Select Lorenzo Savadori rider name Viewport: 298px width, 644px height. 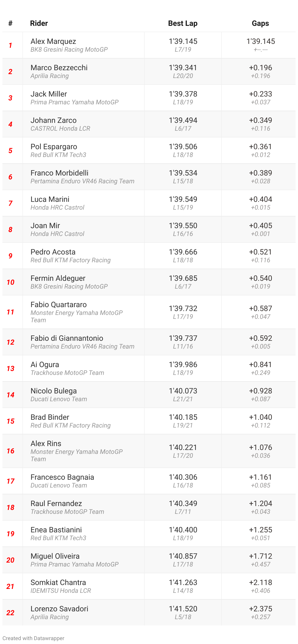pyautogui.click(x=59, y=609)
